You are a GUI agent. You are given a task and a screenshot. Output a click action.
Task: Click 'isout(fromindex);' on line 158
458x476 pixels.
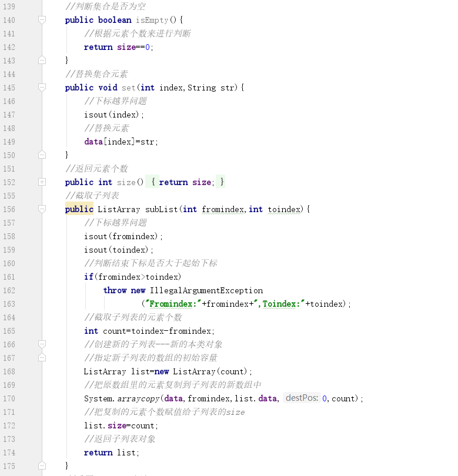(x=123, y=236)
